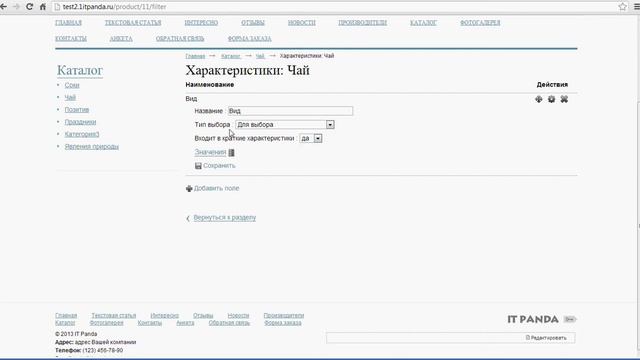Open footer Каталог link
Screen dimensions: 640x360
65,323
